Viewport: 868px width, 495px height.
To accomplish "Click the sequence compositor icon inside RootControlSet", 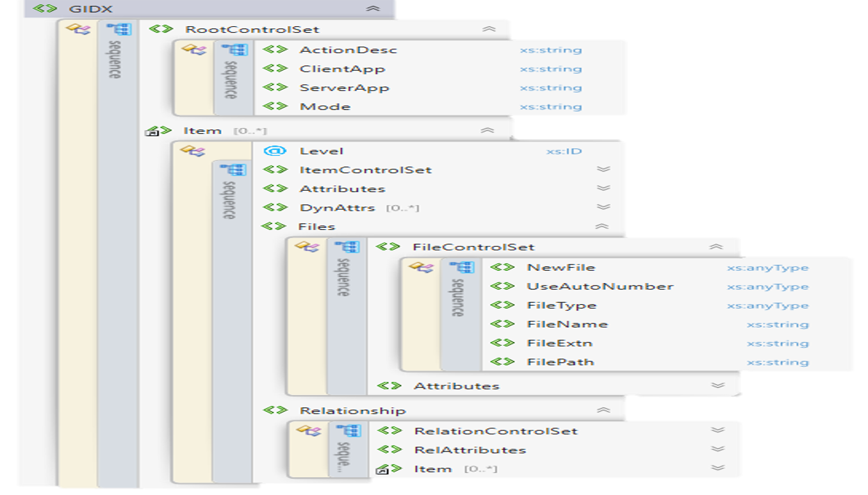I will point(230,50).
